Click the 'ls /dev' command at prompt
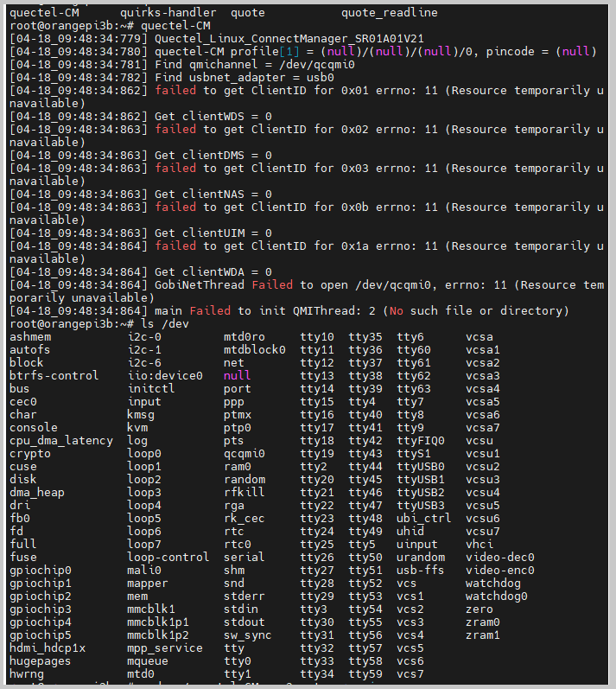 pyautogui.click(x=165, y=324)
